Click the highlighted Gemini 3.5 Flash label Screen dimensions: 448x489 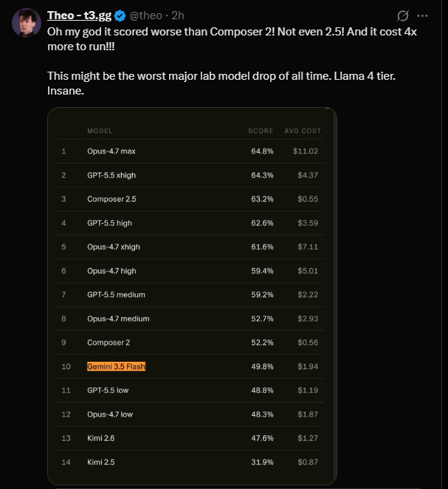point(116,366)
